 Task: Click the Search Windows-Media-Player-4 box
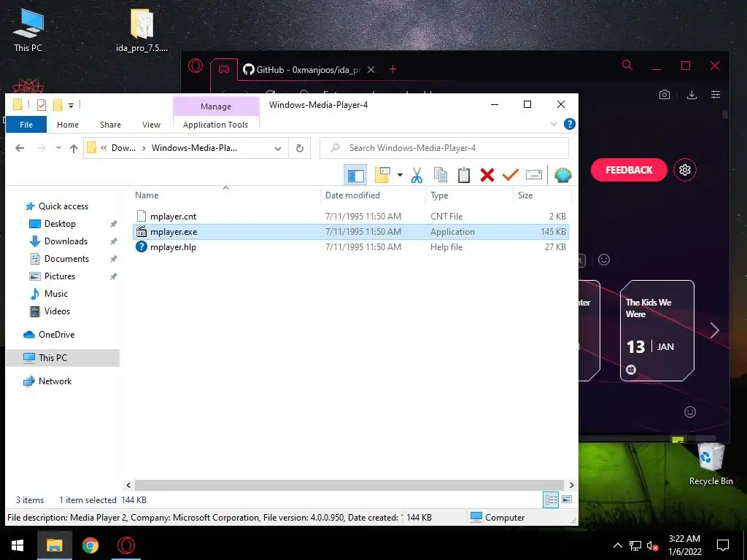(444, 147)
